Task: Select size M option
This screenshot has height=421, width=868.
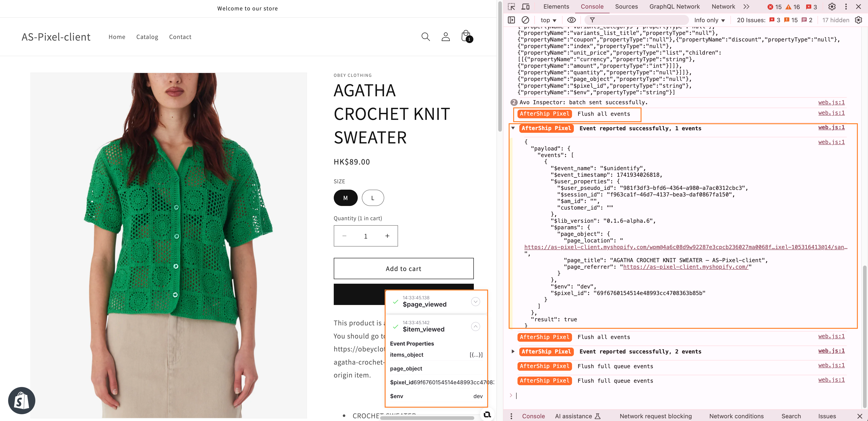Action: [345, 198]
